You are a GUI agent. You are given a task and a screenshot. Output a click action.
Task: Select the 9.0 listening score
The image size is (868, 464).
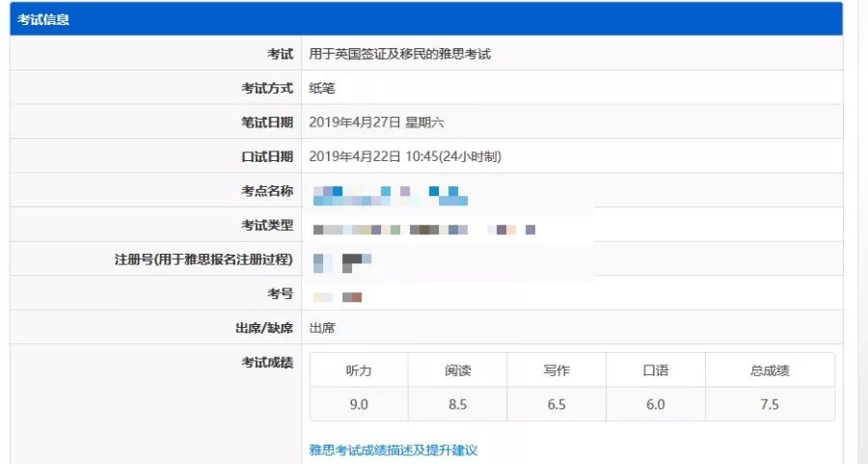pyautogui.click(x=359, y=404)
